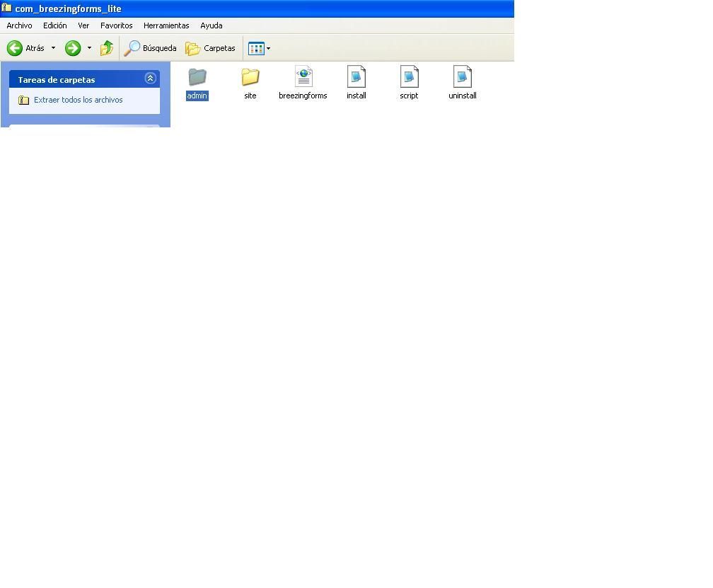The image size is (713, 588).
Task: Open the forward history dropdown arrow
Action: [89, 47]
